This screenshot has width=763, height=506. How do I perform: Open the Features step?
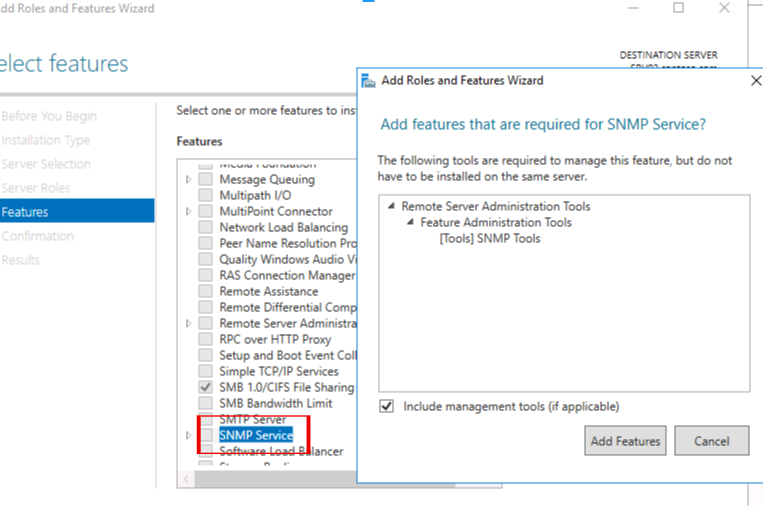click(x=77, y=212)
